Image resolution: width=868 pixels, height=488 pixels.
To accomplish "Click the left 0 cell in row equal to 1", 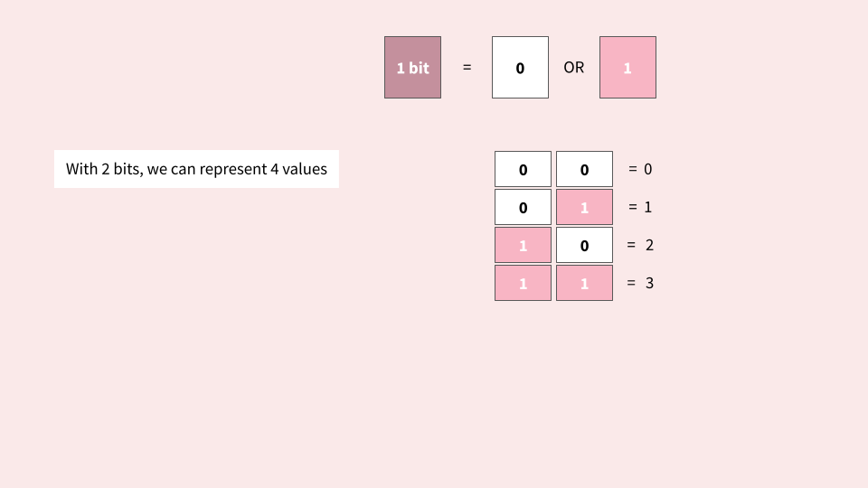I will pos(523,207).
